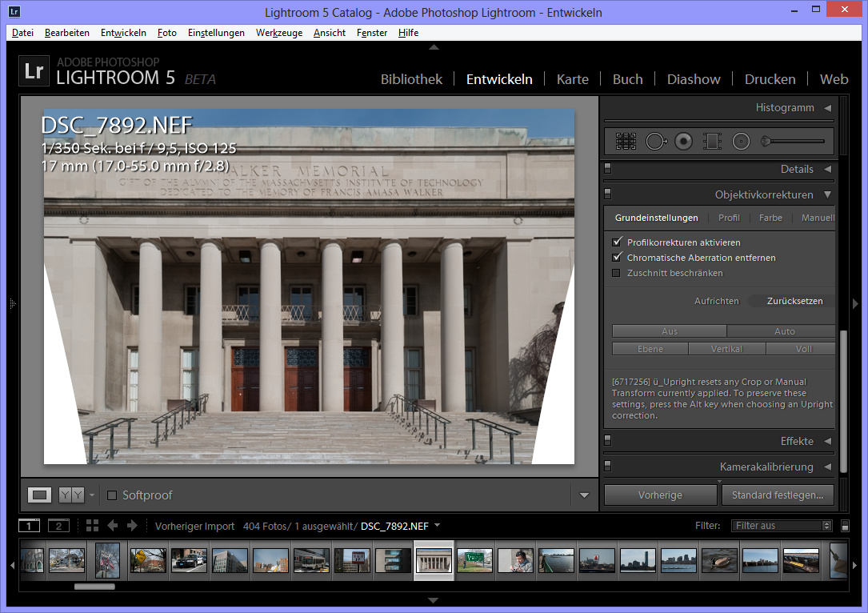Apply Ebene upright correction
Screen dimensions: 868x613
click(x=650, y=349)
